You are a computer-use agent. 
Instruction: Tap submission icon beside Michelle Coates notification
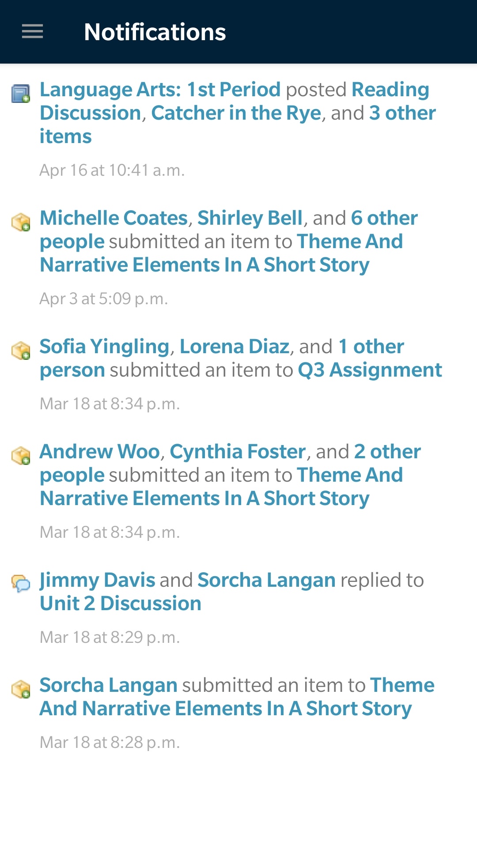tap(21, 222)
